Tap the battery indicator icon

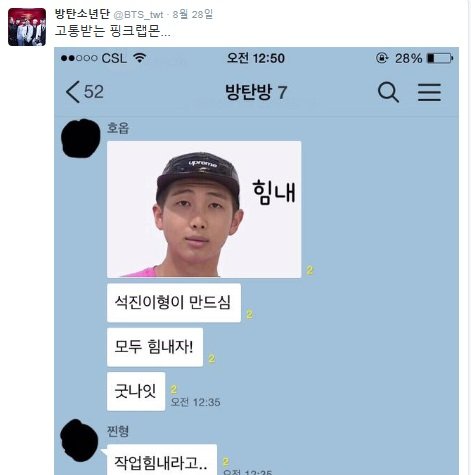click(440, 58)
